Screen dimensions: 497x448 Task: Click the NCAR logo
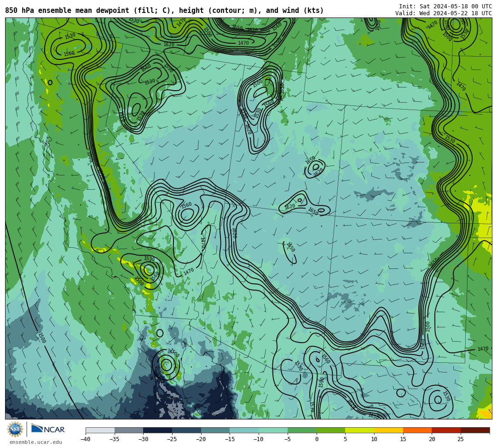tap(48, 429)
